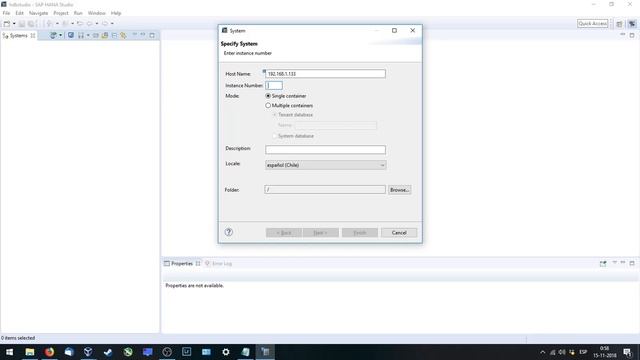Click the disabled Finish button

(x=360, y=233)
